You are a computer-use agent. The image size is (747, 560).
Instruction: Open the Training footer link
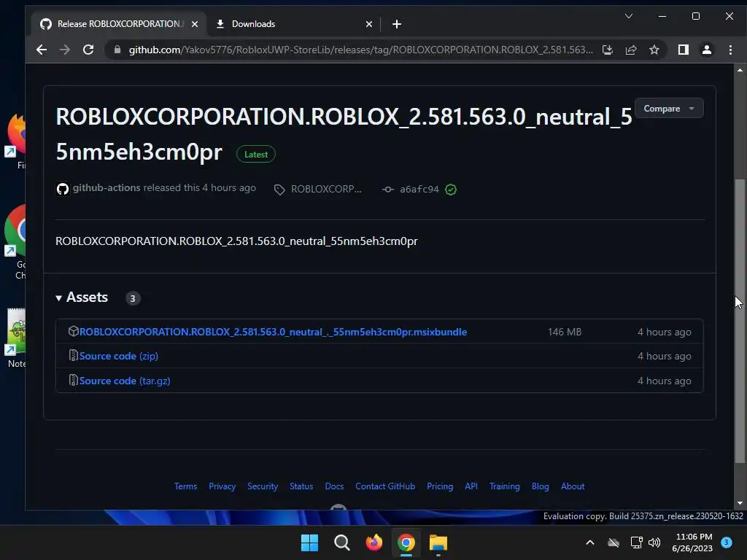click(505, 486)
